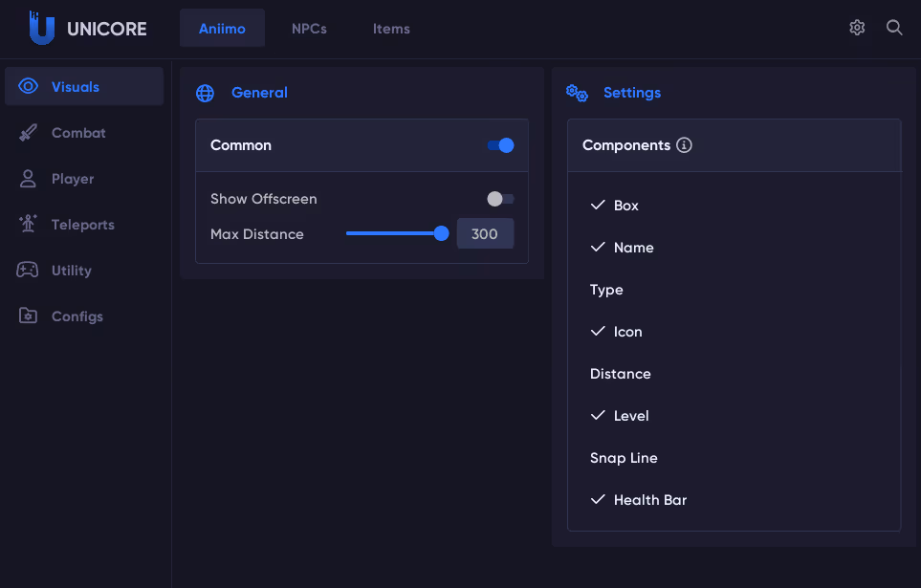Click the search magnifier icon

[x=894, y=28]
